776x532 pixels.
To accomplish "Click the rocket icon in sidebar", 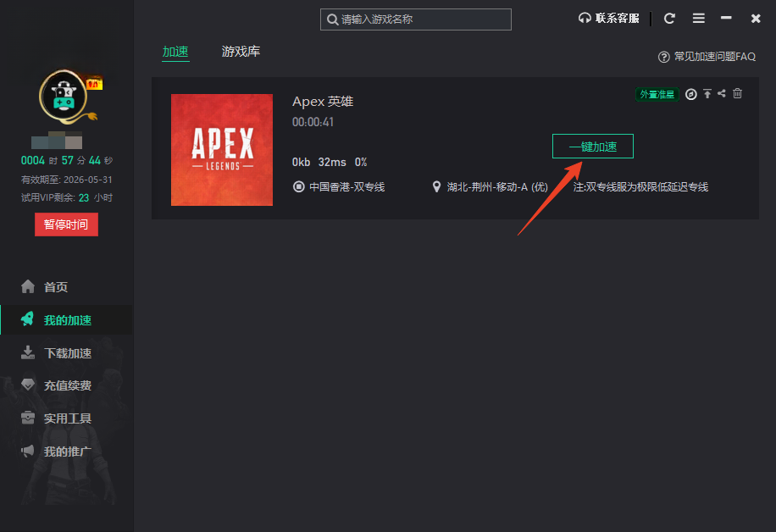I will pyautogui.click(x=28, y=319).
